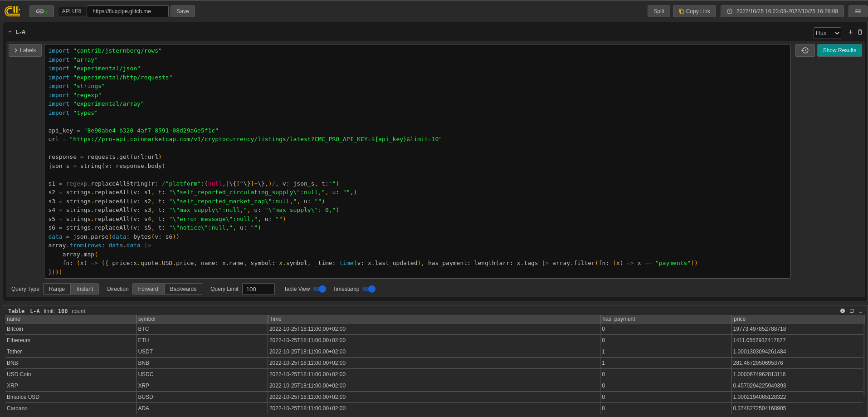Select the Ethereum name cell

pos(71,340)
